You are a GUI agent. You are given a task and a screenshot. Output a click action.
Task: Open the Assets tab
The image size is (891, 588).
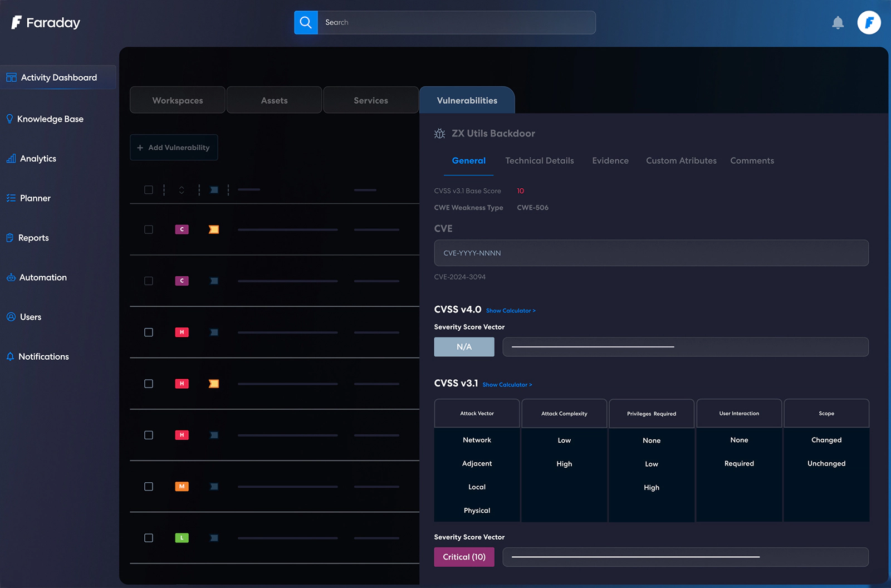[274, 101]
